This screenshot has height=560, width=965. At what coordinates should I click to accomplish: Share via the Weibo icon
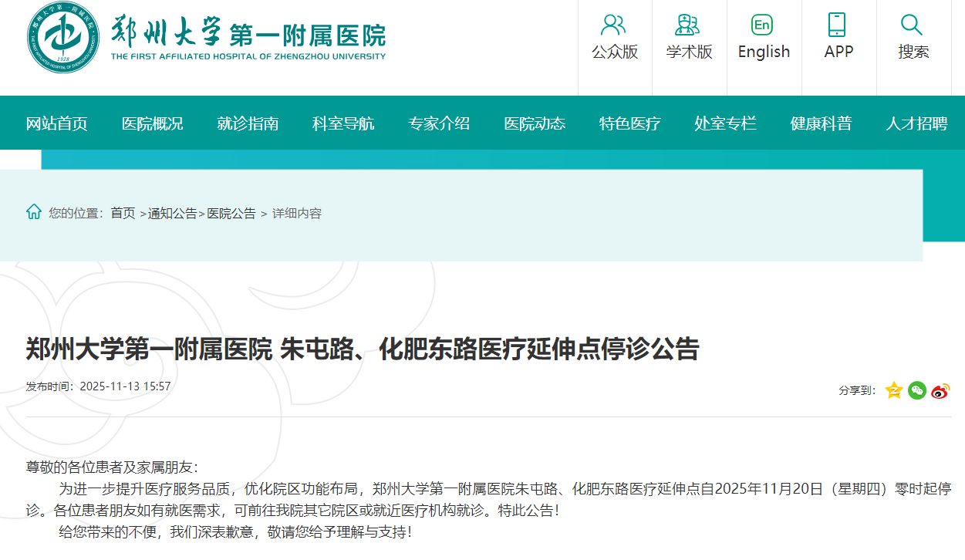940,390
